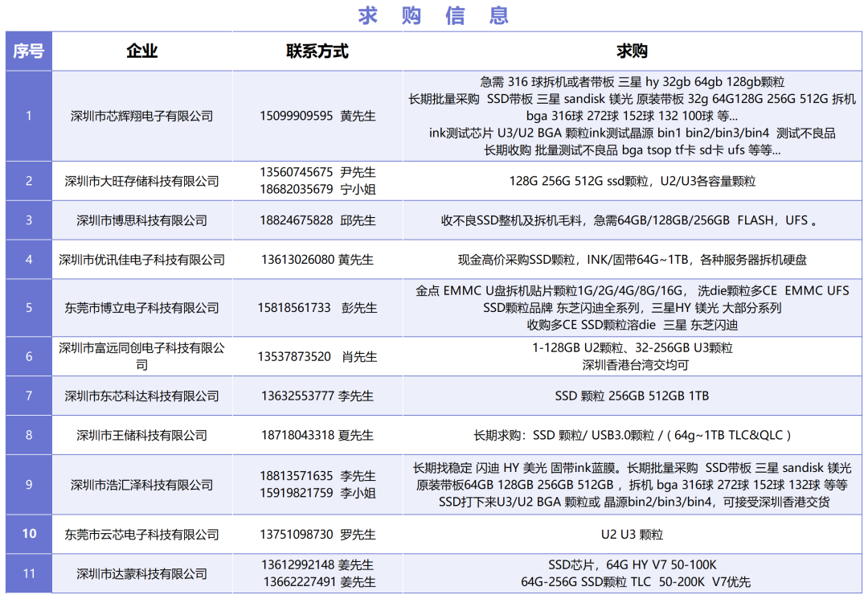Click contact 18718043318 夏先生
Screen dimensions: 868x599
tap(317, 436)
